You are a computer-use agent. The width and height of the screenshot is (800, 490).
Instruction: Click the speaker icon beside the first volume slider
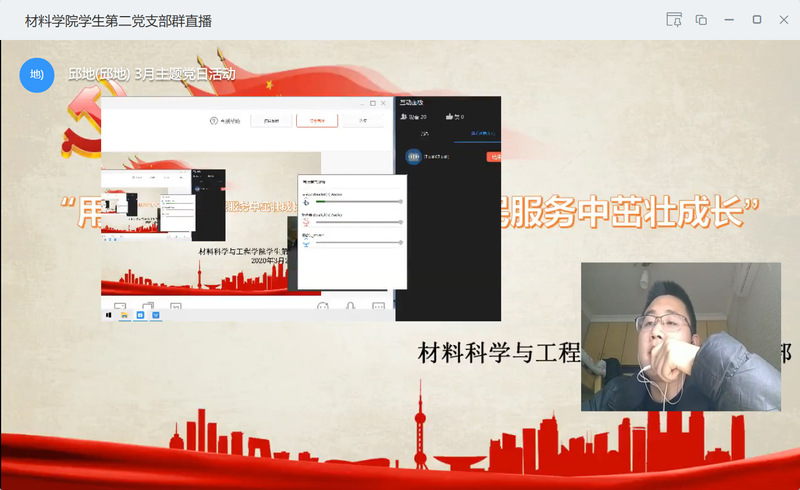[305, 201]
